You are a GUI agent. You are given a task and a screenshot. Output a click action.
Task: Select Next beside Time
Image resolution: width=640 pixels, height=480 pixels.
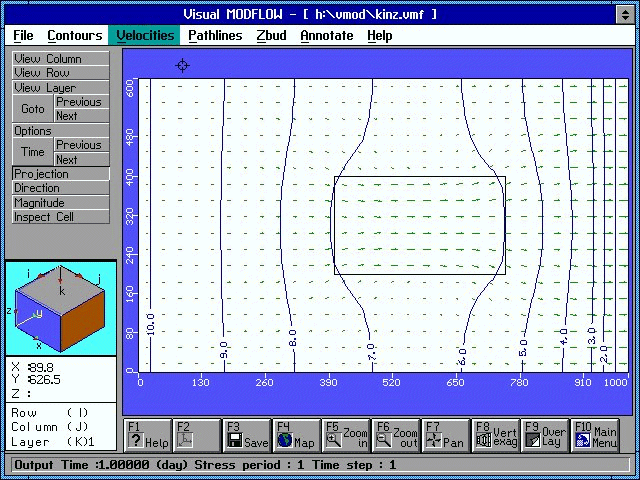[82, 159]
